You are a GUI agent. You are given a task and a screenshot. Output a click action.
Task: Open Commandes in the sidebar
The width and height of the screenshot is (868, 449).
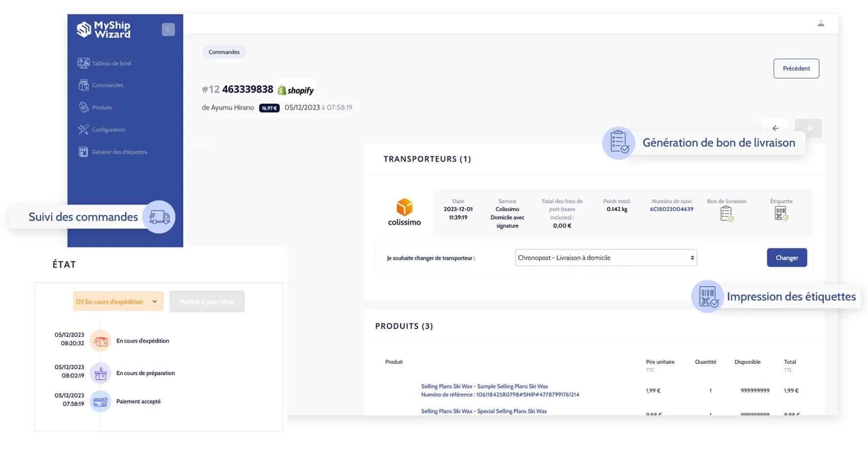coord(108,86)
